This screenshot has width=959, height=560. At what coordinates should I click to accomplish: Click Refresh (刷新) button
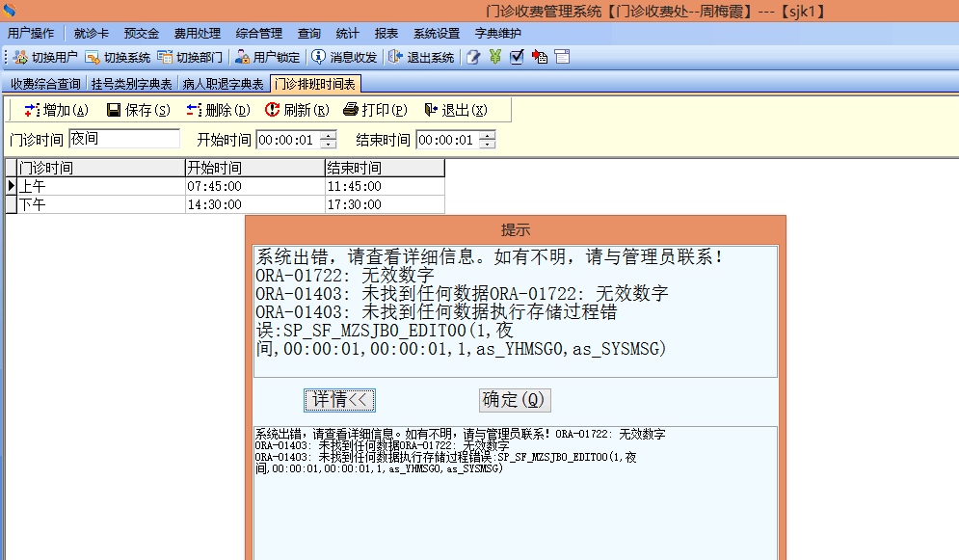point(297,110)
